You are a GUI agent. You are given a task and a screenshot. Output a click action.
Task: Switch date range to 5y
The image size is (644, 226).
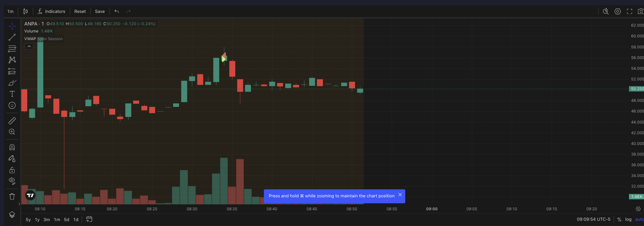pyautogui.click(x=28, y=220)
